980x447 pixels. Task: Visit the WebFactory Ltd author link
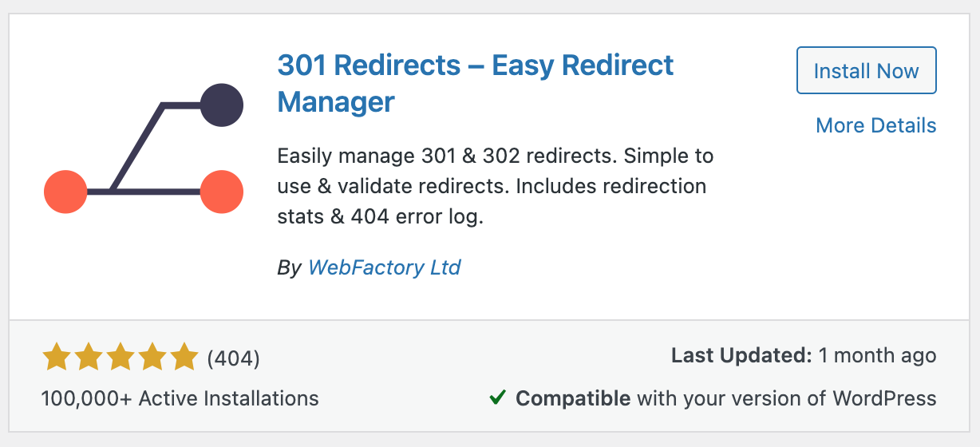point(384,267)
